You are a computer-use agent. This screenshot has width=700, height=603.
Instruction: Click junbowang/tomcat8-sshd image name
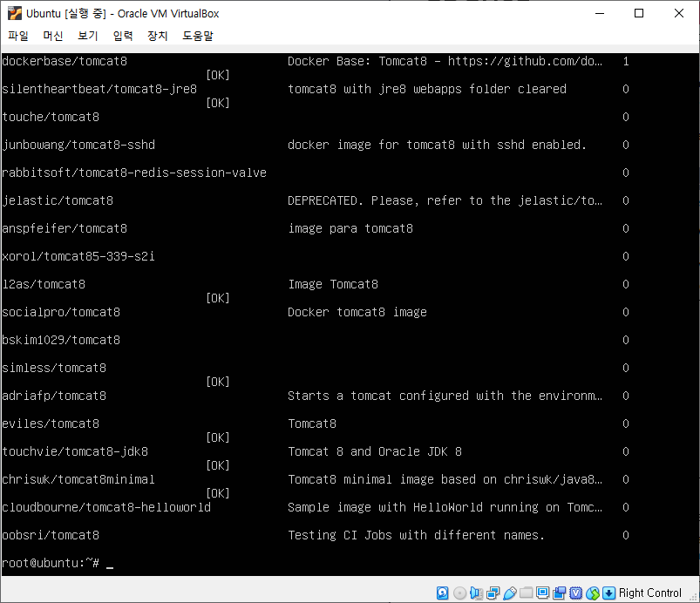click(78, 145)
